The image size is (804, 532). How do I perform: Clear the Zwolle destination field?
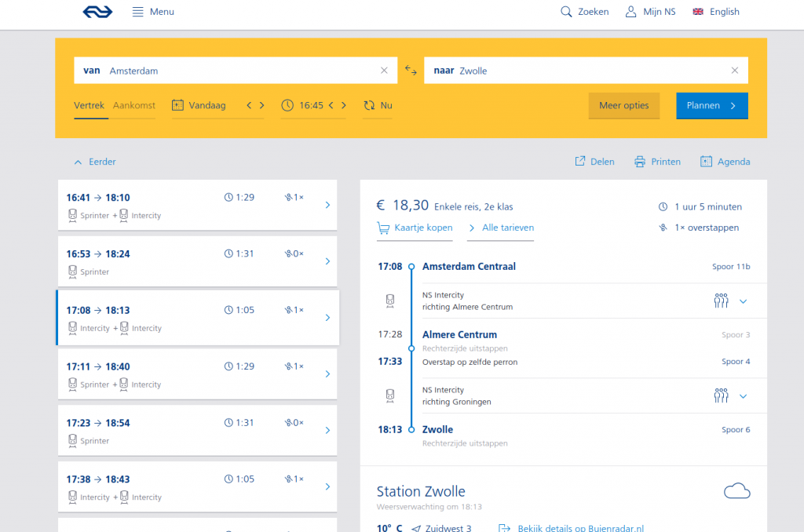coord(735,71)
